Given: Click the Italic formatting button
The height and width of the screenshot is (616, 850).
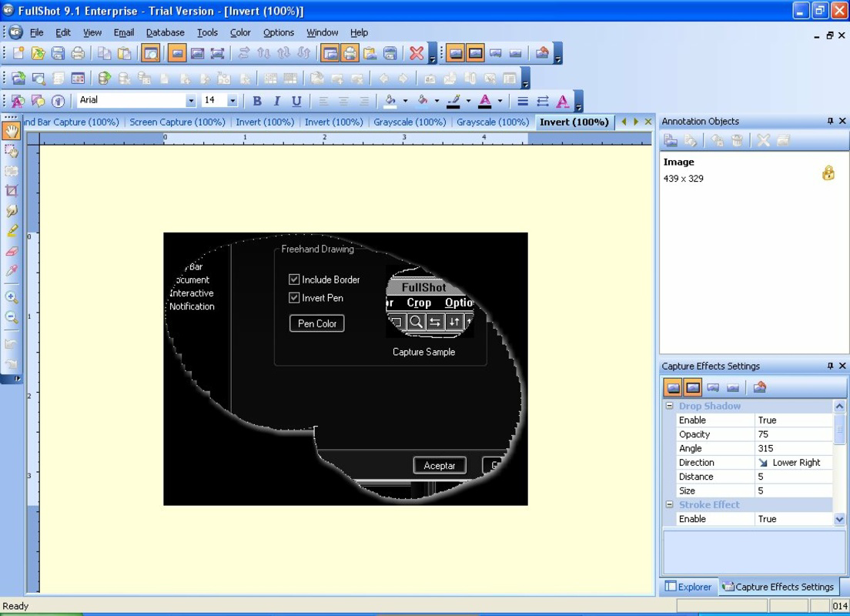Looking at the screenshot, I should 276,100.
